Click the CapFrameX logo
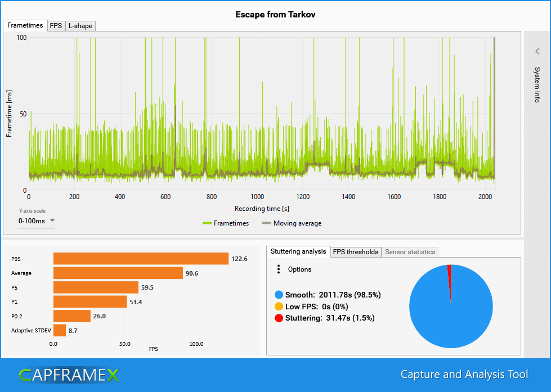The image size is (551, 392). tap(69, 375)
